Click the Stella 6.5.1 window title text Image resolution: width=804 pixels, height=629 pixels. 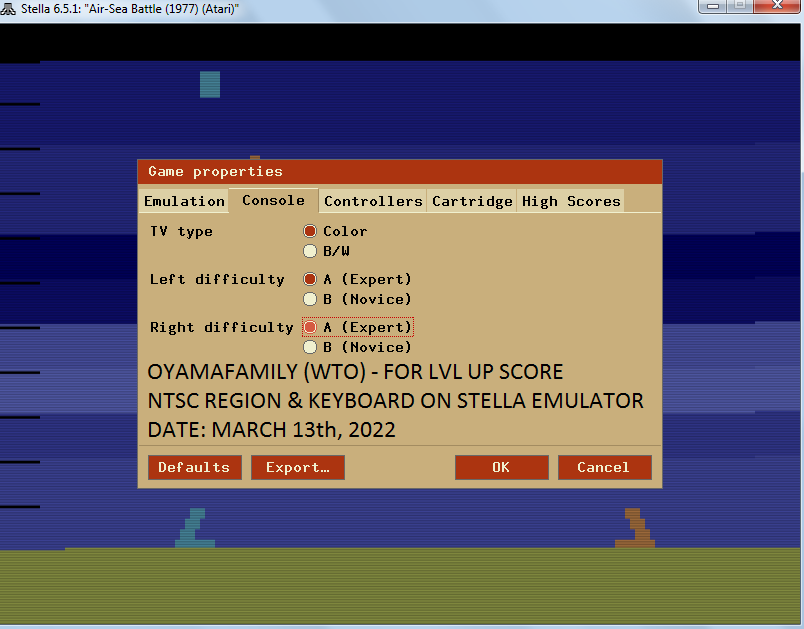click(130, 9)
